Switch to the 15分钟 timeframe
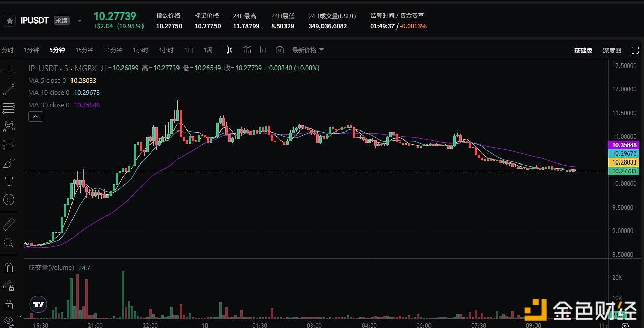 point(84,50)
